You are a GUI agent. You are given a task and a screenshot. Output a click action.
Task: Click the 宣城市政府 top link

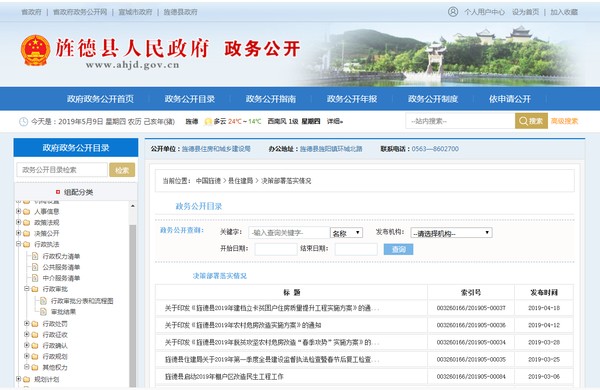click(135, 12)
